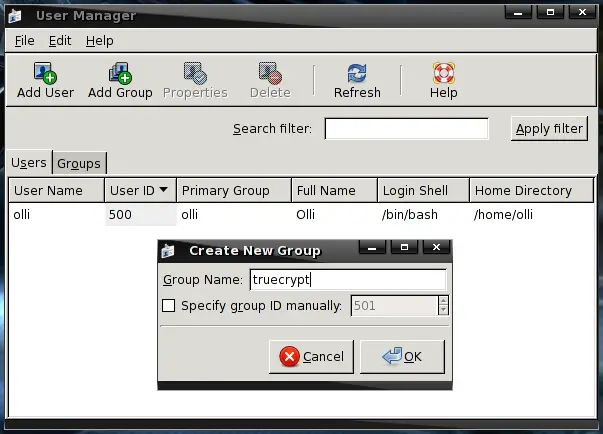Image resolution: width=603 pixels, height=434 pixels.
Task: Click the Properties toolbar icon
Action: [x=195, y=73]
